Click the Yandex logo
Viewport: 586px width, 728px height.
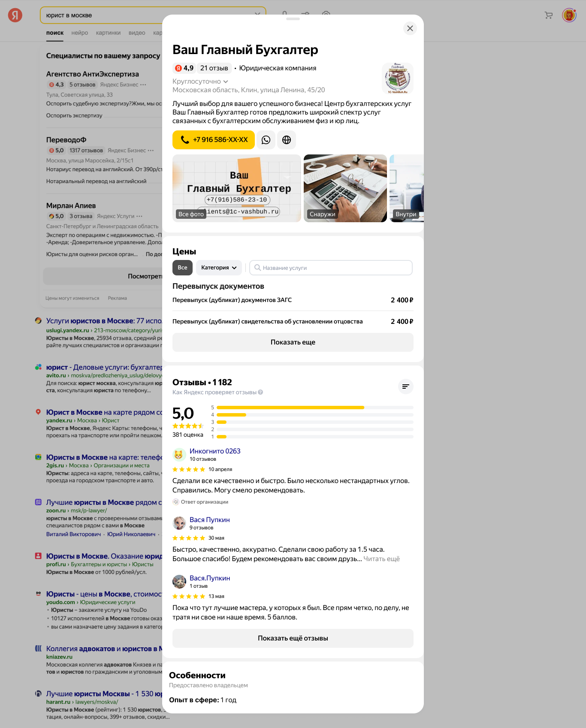15,15
